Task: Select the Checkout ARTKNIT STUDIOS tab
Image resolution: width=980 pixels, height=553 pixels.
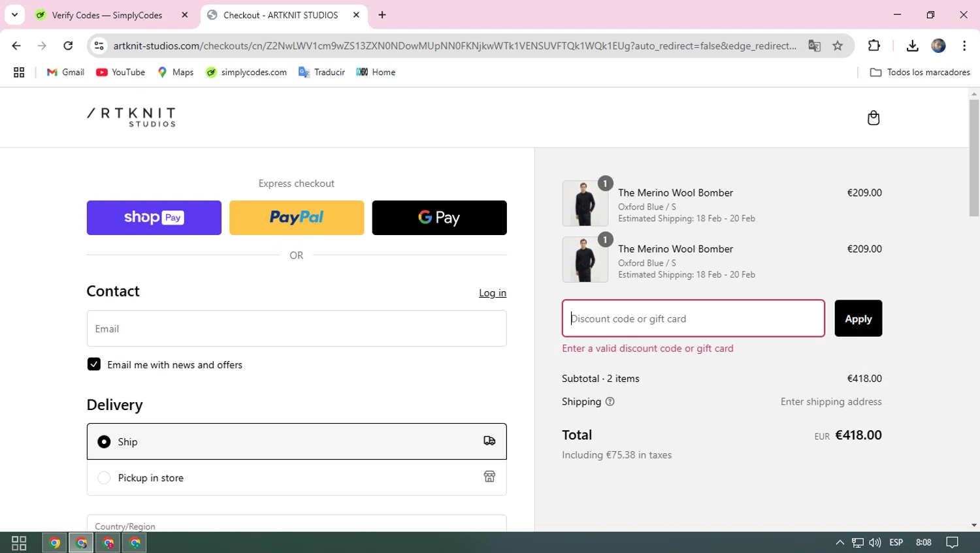Action: point(281,15)
